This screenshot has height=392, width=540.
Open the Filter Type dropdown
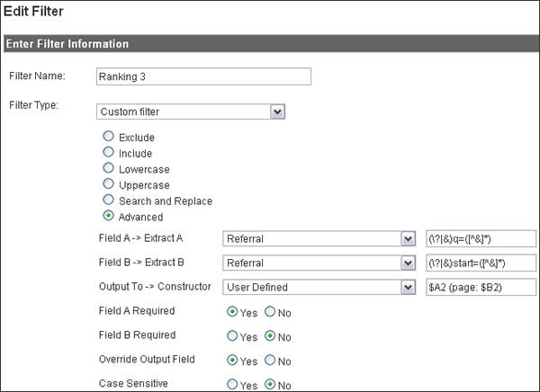pos(191,111)
